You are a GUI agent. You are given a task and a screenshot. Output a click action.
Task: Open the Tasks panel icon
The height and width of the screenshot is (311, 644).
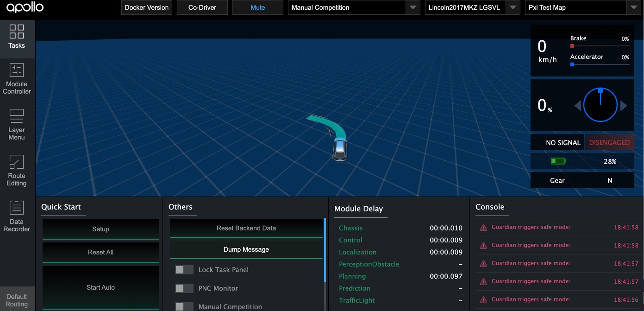[x=17, y=32]
